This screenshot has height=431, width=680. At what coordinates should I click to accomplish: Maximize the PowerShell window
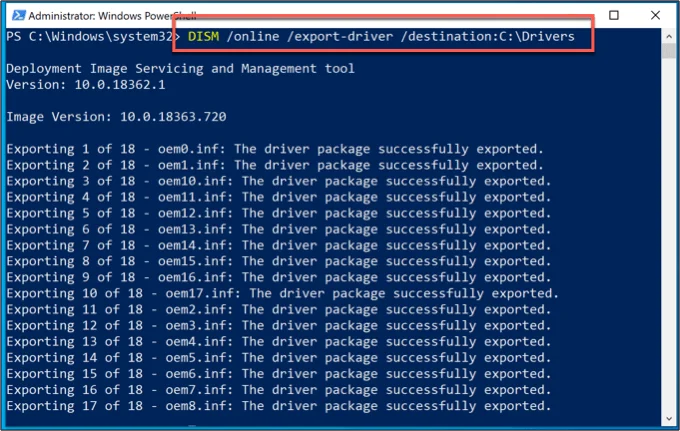coord(613,14)
